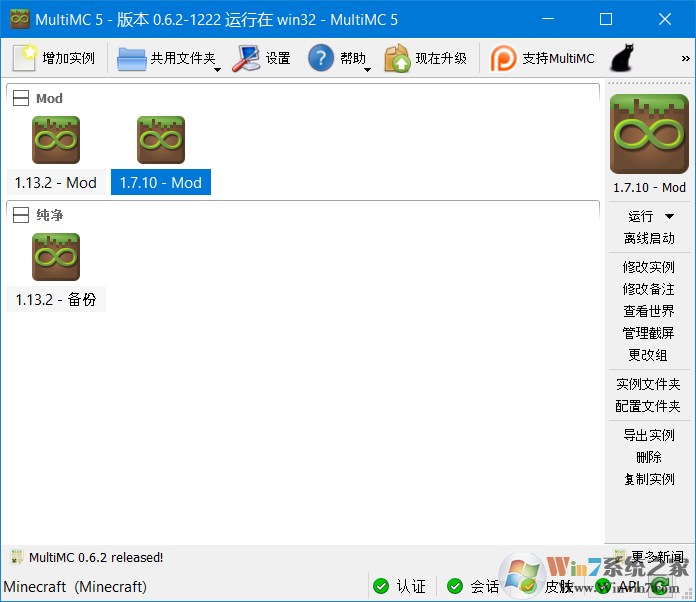Collapse the Mod group
Viewport: 696px width, 602px height.
21,98
